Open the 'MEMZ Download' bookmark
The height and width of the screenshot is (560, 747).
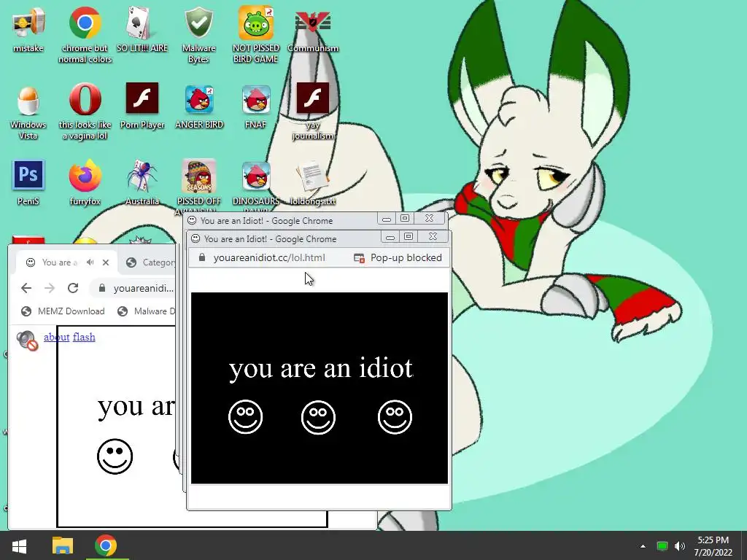[63, 311]
